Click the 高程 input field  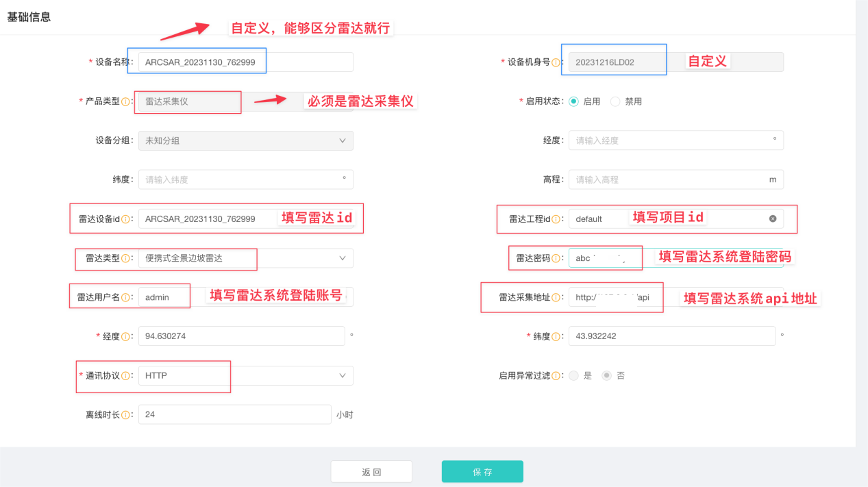(668, 179)
